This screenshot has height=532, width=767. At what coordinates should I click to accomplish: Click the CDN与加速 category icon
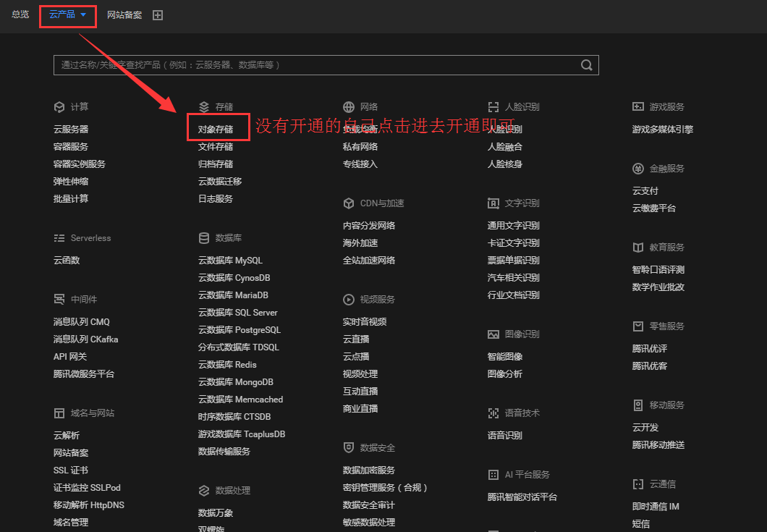pyautogui.click(x=349, y=203)
